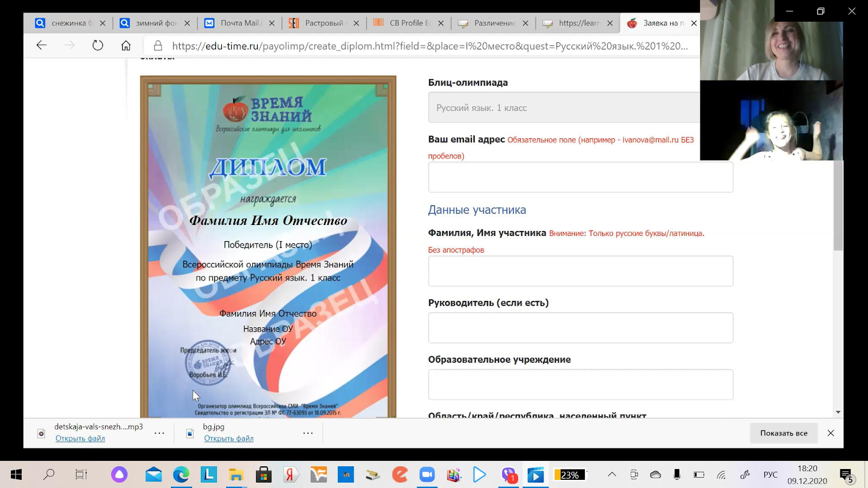The width and height of the screenshot is (868, 488).
Task: Click the OneDrive cloud tray icon
Action: 655,474
